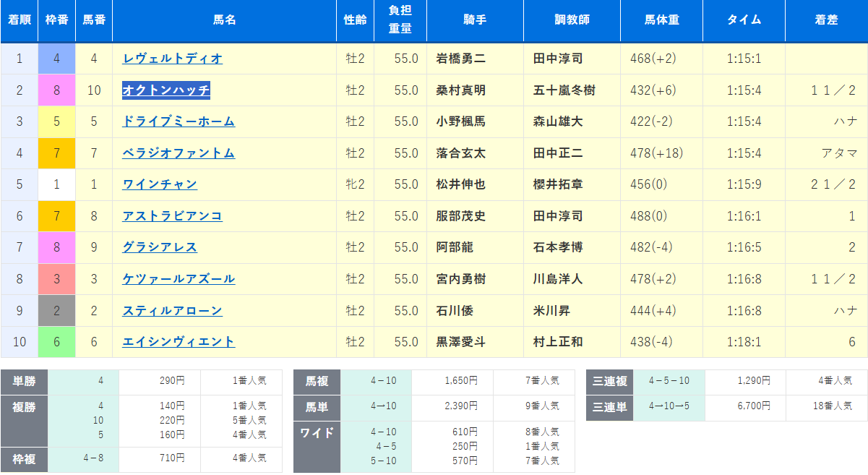Click the 馬名 column header

[224, 20]
